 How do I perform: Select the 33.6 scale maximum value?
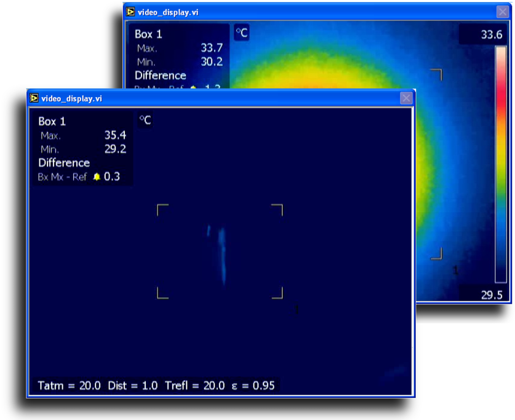click(491, 35)
